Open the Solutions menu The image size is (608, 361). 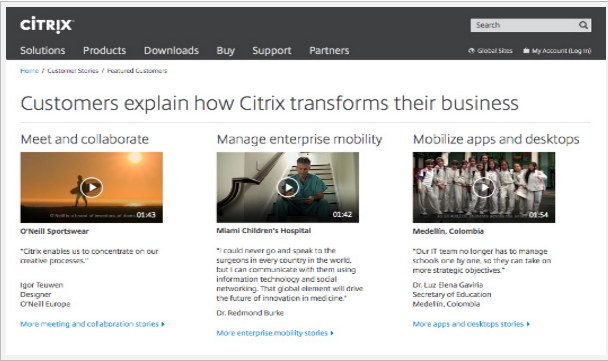43,51
